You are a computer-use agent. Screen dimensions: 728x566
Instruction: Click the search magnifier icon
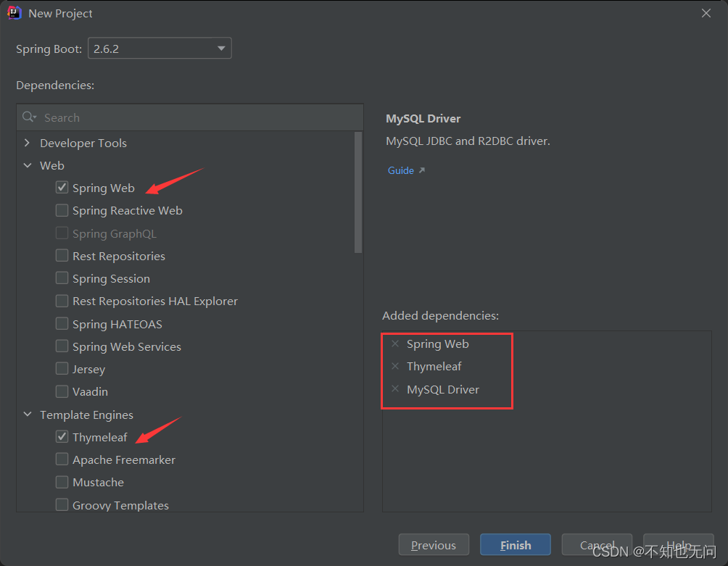pyautogui.click(x=29, y=117)
